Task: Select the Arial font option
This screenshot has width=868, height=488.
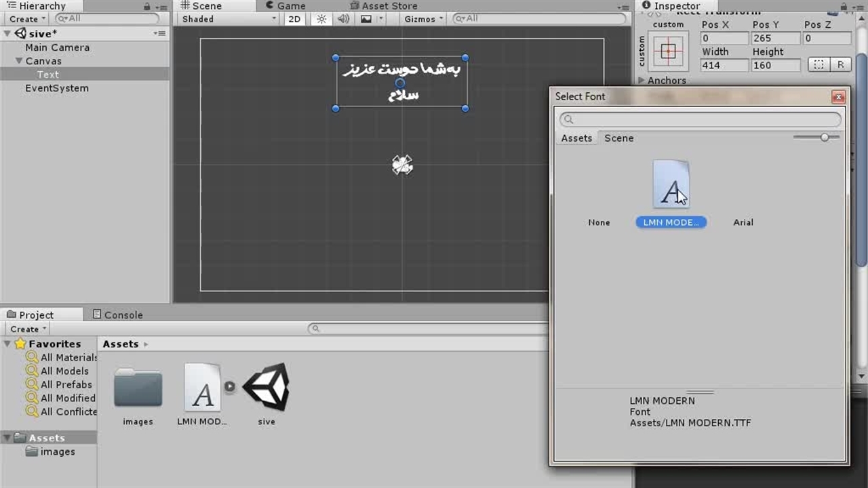Action: pyautogui.click(x=743, y=222)
